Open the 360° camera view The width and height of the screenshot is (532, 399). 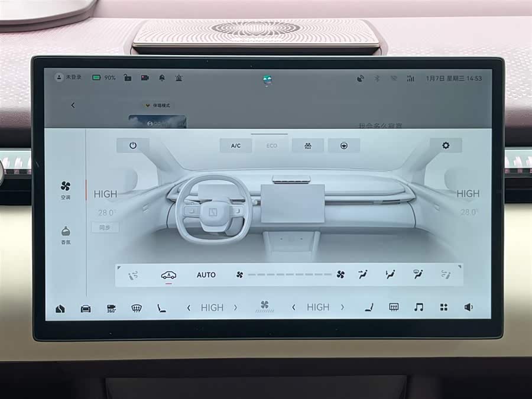(x=111, y=309)
